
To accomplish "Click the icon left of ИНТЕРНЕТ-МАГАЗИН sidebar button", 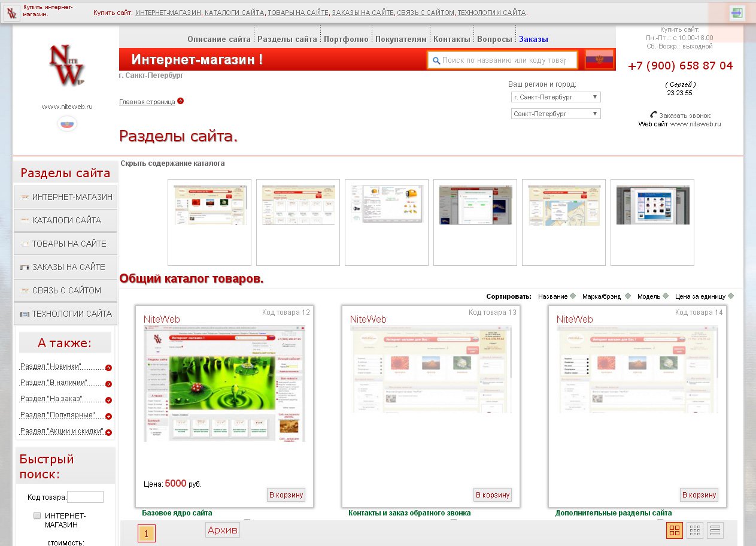I will (25, 197).
